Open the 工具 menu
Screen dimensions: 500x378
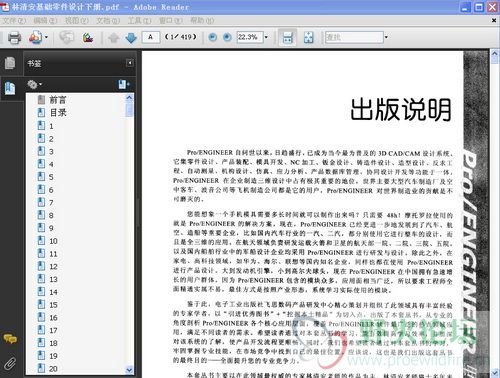[139, 21]
